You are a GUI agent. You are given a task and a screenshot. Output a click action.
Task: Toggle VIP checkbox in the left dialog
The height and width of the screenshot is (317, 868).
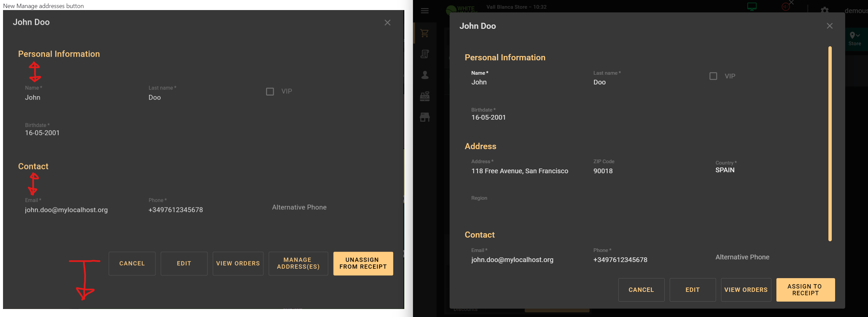point(270,91)
